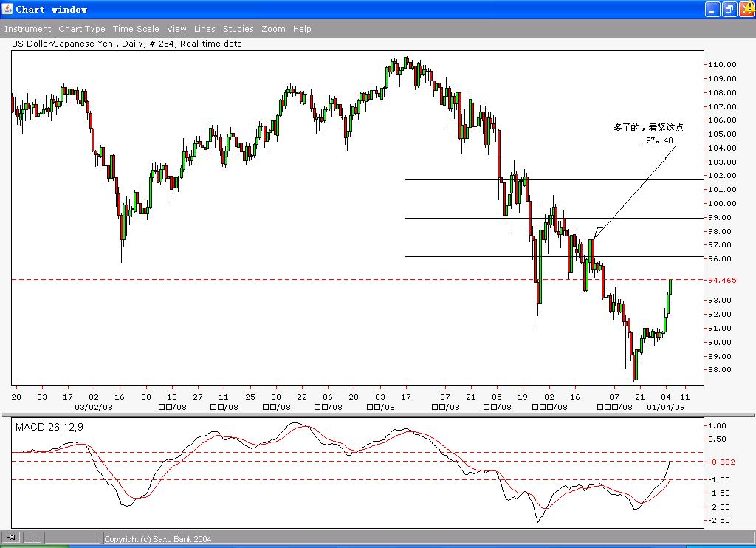Image resolution: width=756 pixels, height=548 pixels.
Task: Click the 100.00 price axis label
Action: pos(722,204)
